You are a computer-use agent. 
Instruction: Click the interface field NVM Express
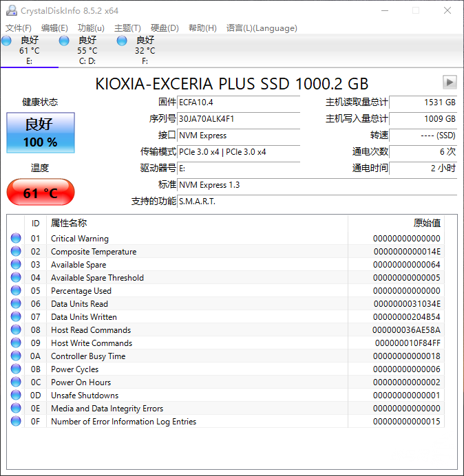238,136
